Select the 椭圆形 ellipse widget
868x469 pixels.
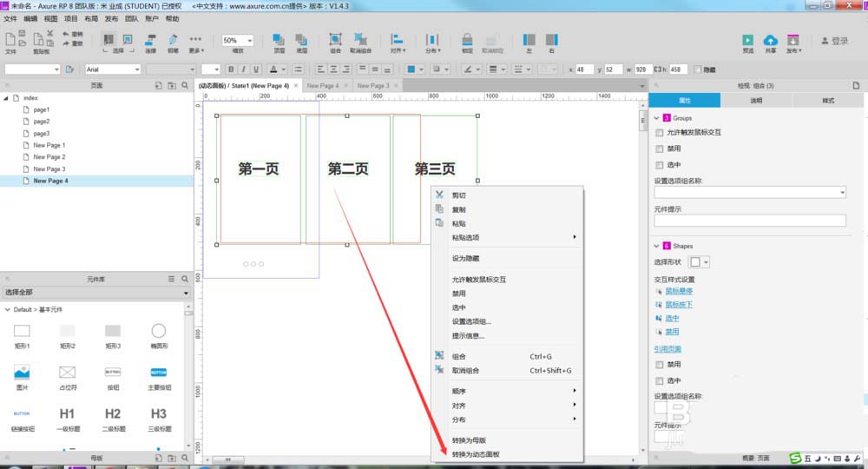coord(158,331)
